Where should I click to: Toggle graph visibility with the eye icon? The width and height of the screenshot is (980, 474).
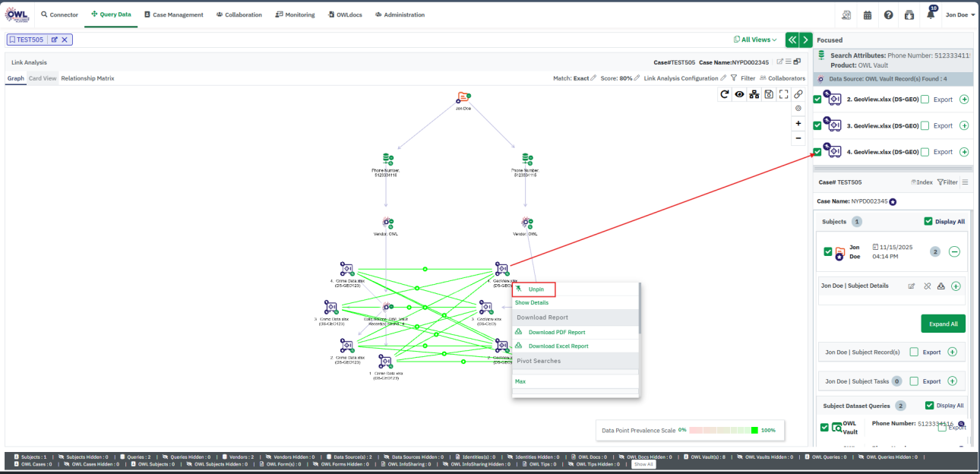click(x=739, y=94)
